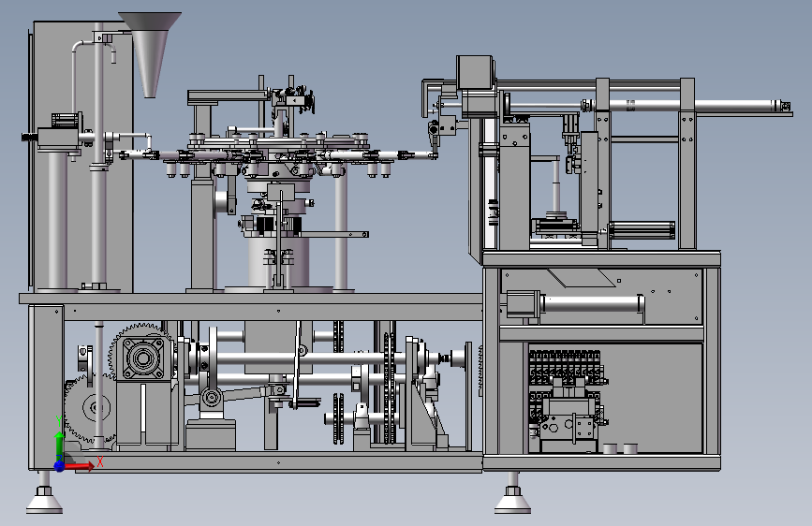Select the square flanged bearing housing
Image resolution: width=812 pixels, height=526 pixels.
click(142, 358)
